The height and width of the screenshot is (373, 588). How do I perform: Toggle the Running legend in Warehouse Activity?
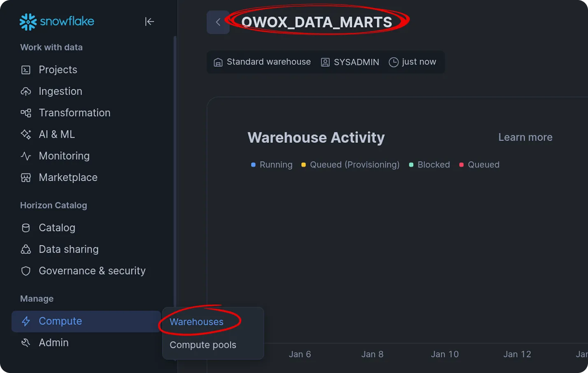[272, 164]
